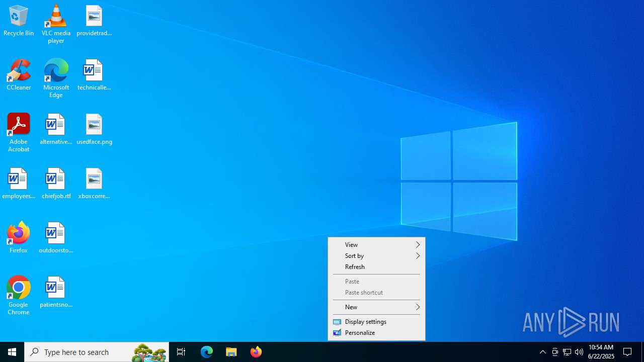Image resolution: width=644 pixels, height=362 pixels.
Task: Open the Windows Start menu
Action: 12,352
